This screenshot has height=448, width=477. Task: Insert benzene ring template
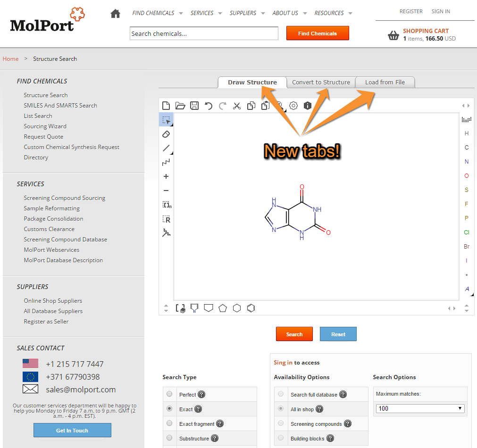point(251,308)
